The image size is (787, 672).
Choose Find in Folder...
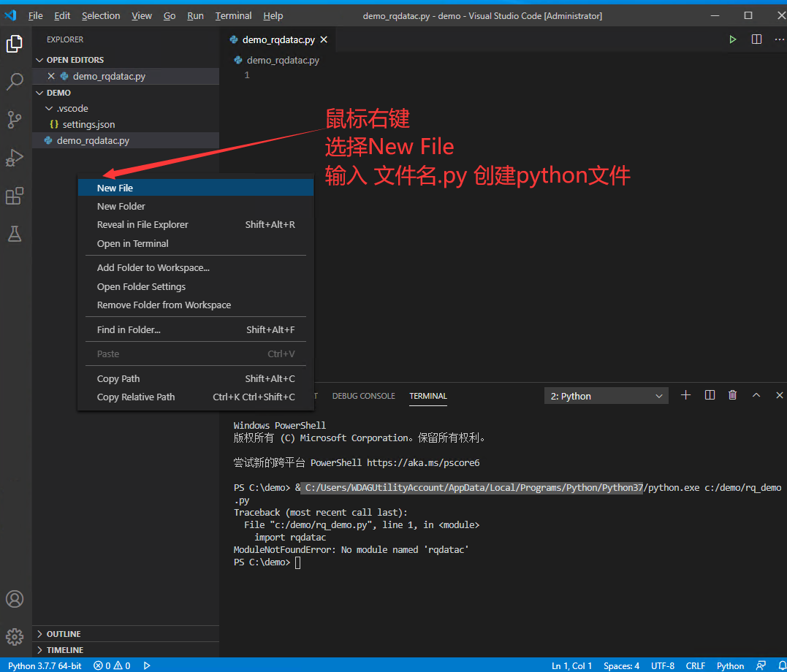196,329
